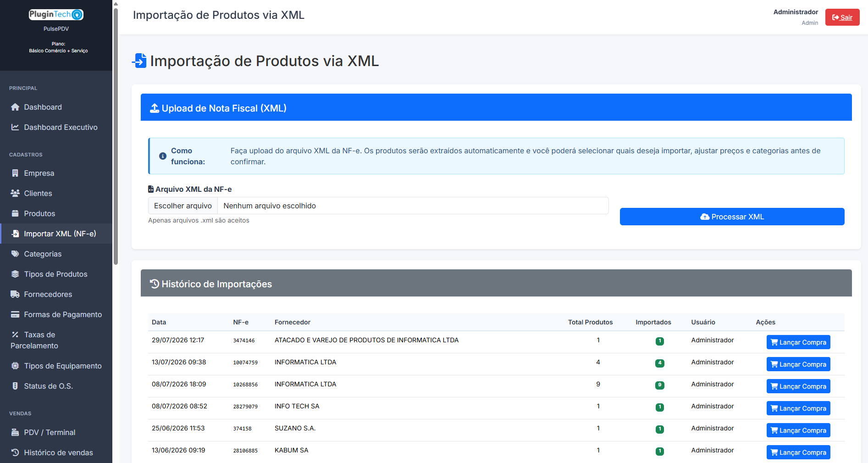The height and width of the screenshot is (463, 868).
Task: Lançar Compra for NF-e 10268856
Action: pos(798,386)
